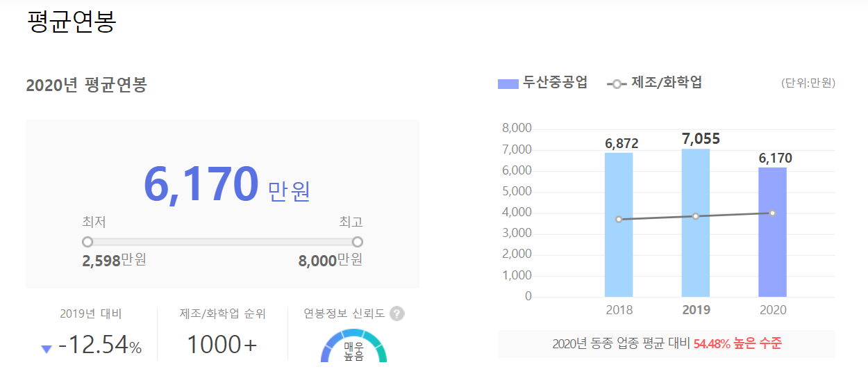This screenshot has height=383, width=868.
Task: Select the downward triangle change indicator
Action: click(47, 349)
